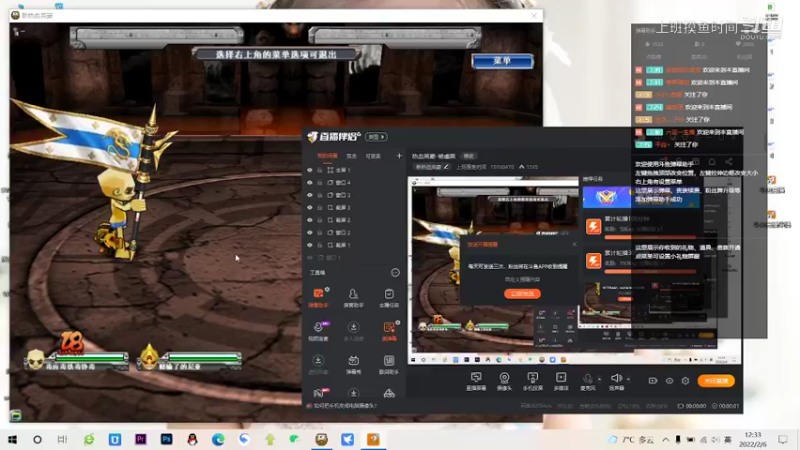Expand speaker options arrow

628,379
